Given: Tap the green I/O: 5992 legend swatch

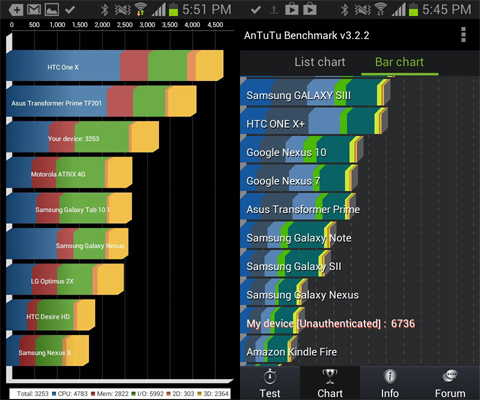Looking at the screenshot, I should 133,394.
